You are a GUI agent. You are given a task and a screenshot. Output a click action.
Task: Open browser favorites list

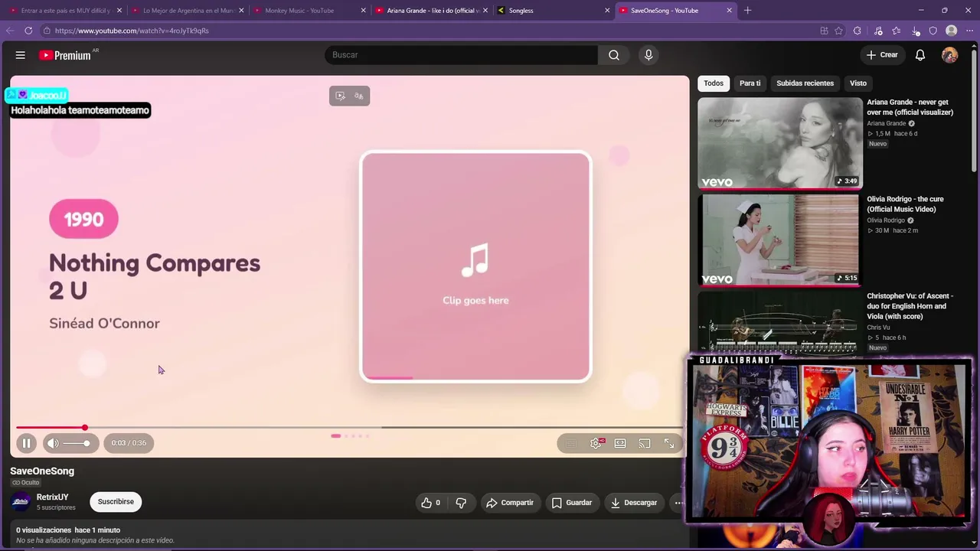coord(897,31)
